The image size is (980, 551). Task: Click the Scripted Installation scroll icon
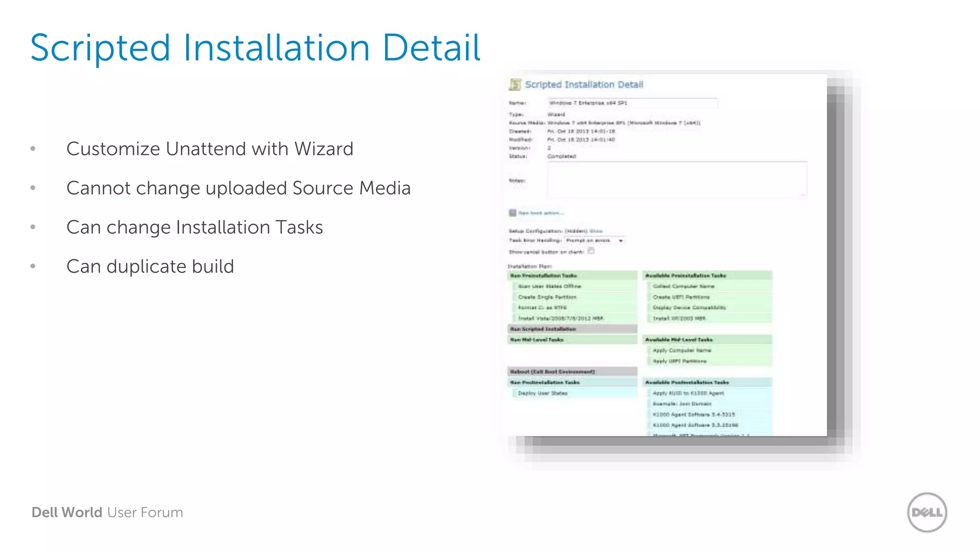pyautogui.click(x=515, y=85)
